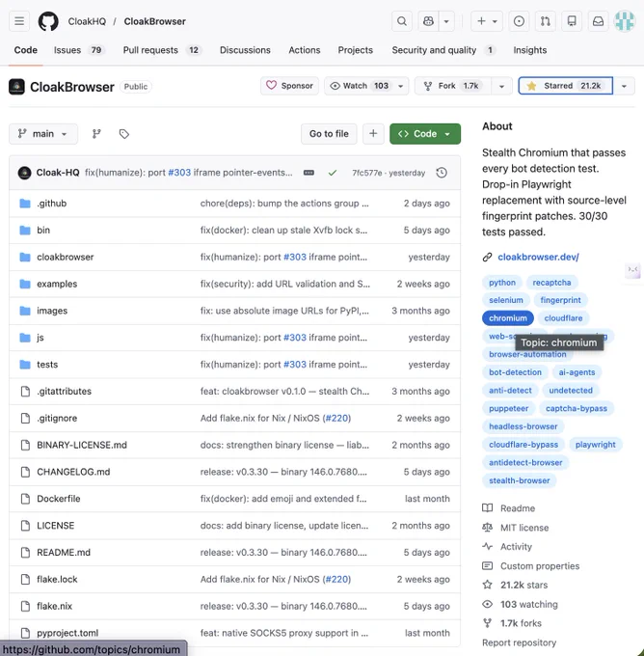Open the cloakbrowser.dev website link
The image size is (644, 656).
tap(538, 257)
